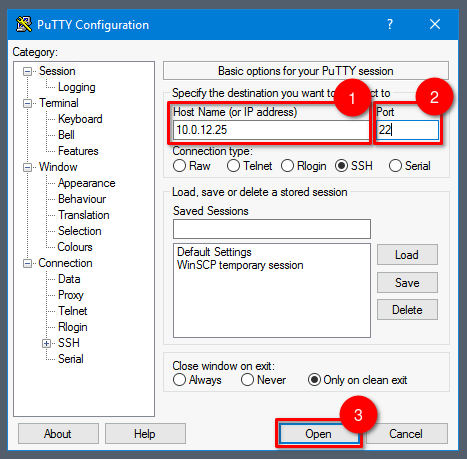Open the Translation settings category
The width and height of the screenshot is (467, 459).
tap(84, 215)
